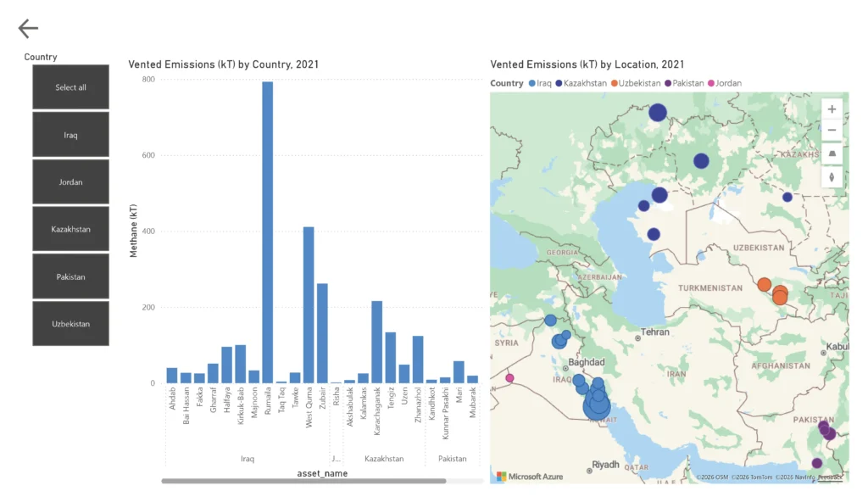Reset map rotation with compass icon
The image size is (868, 502).
tap(832, 176)
